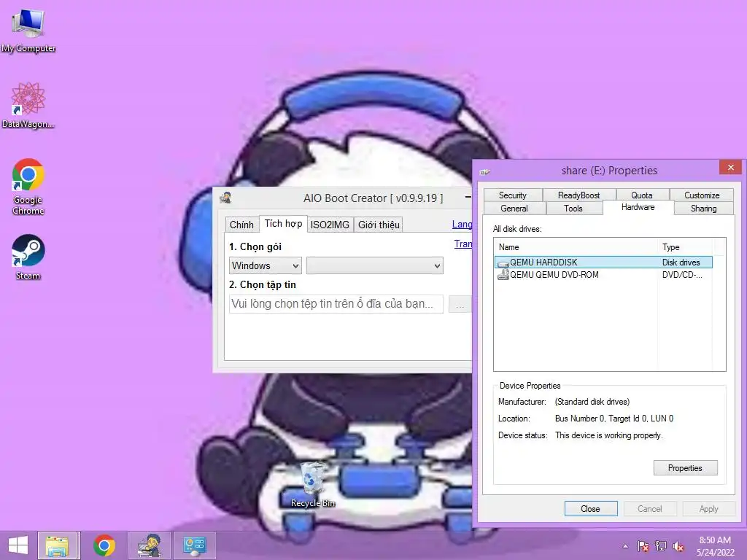Click 'This device is working properly.' text
The height and width of the screenshot is (560, 747).
click(609, 435)
